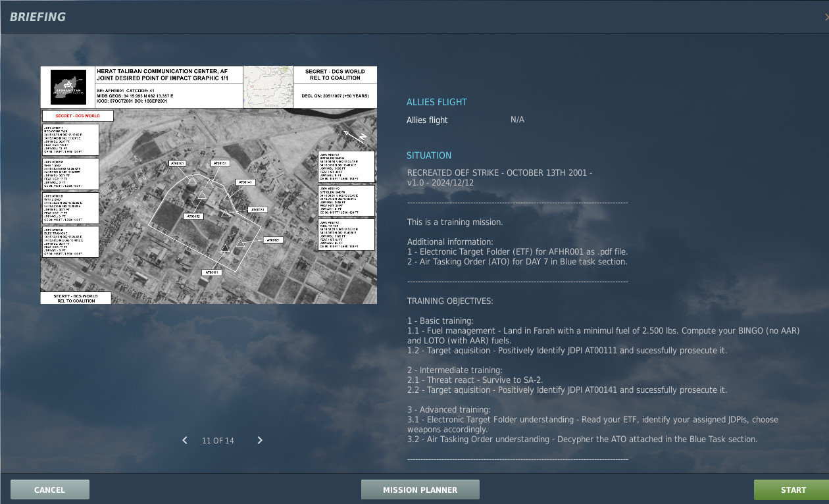Go to the previous briefing image
The height and width of the screenshot is (504, 829).
tap(185, 440)
